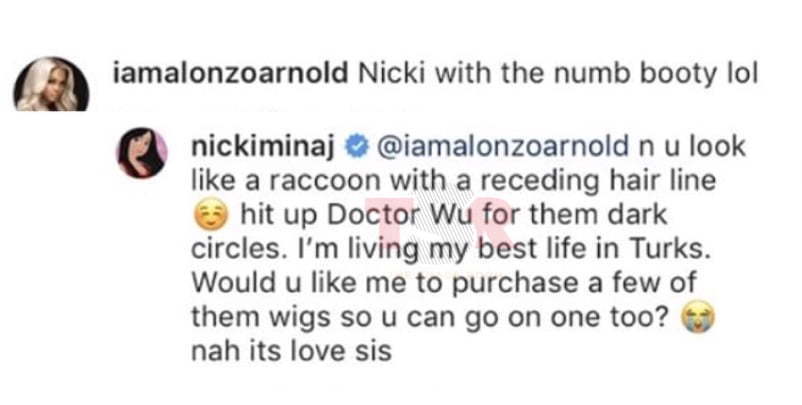Tap the relieved face emoji

[x=210, y=216]
